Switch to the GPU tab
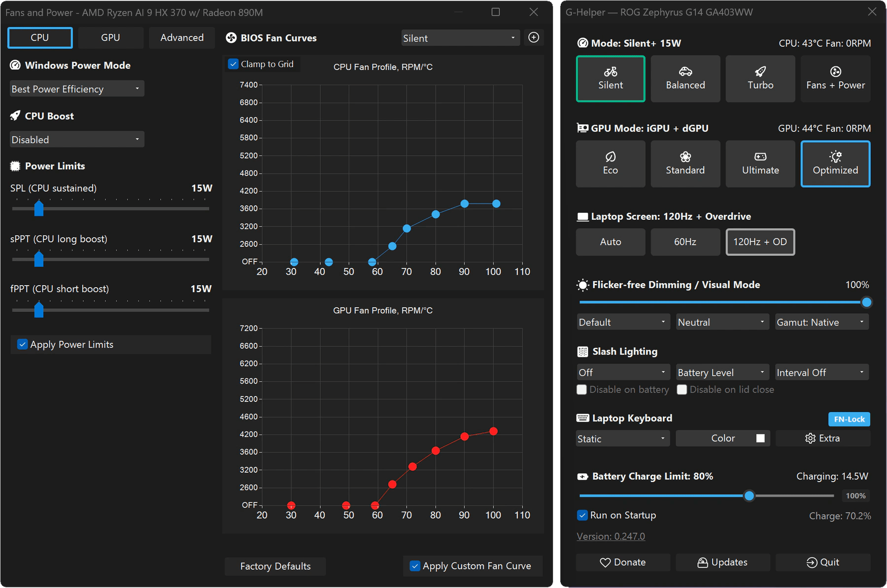 [x=110, y=37]
